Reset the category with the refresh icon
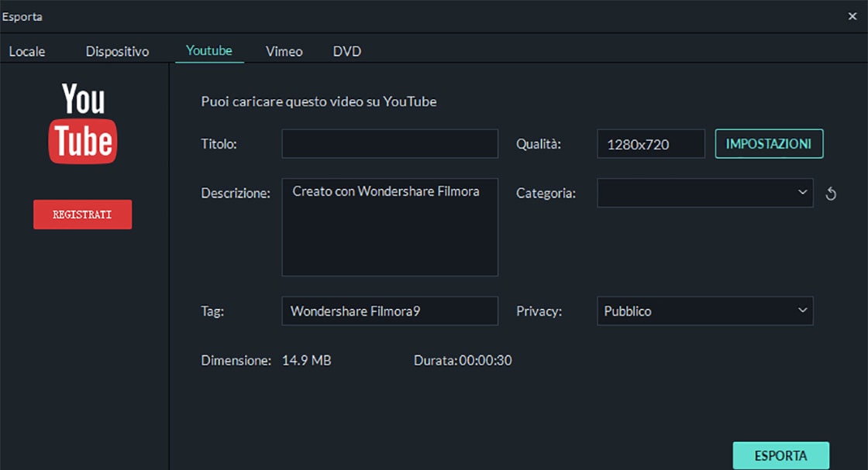 coord(830,194)
